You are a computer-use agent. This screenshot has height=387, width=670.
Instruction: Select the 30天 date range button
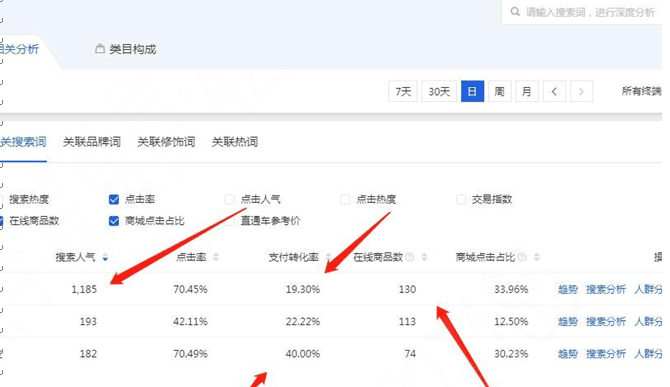(439, 91)
